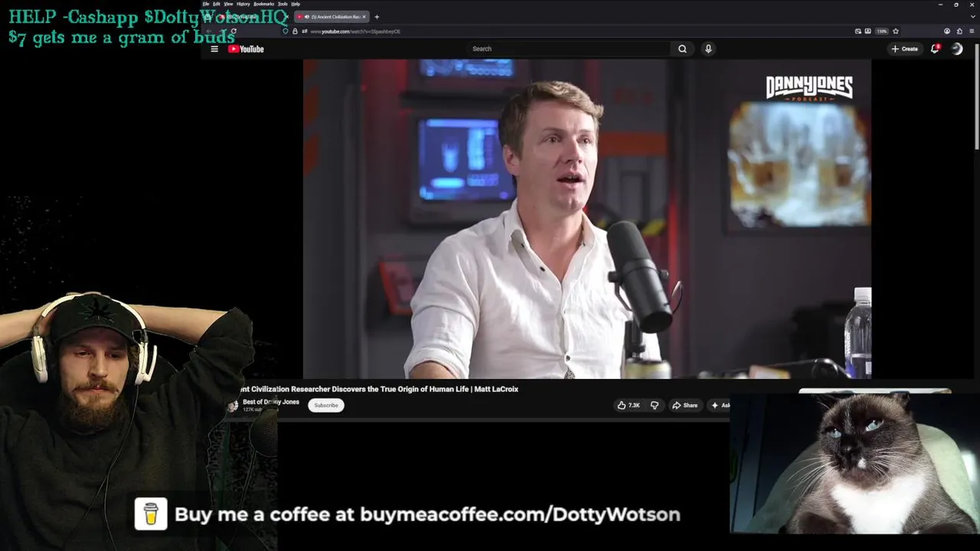980x551 pixels.
Task: Open the File menu in Firefox
Action: click(x=206, y=4)
